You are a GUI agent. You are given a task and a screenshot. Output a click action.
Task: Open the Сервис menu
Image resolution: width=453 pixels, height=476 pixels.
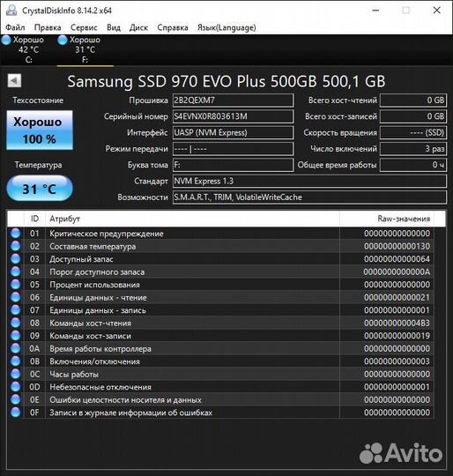click(84, 27)
